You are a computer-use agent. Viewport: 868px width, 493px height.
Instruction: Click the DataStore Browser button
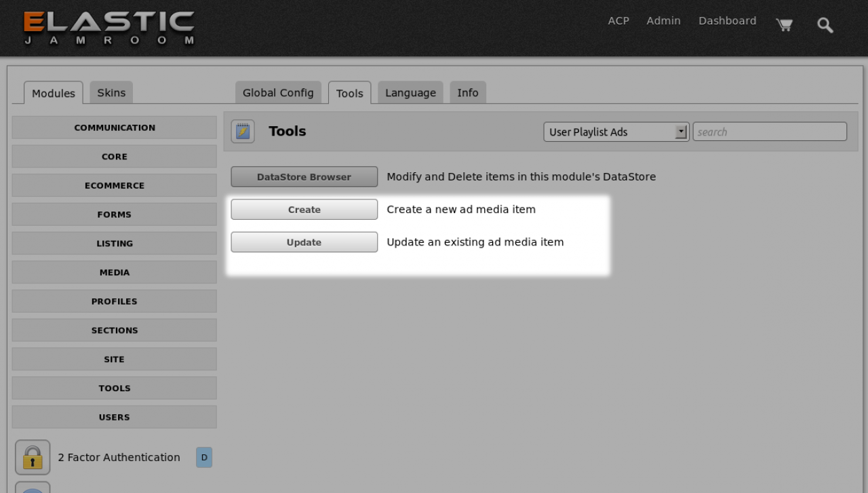(304, 177)
